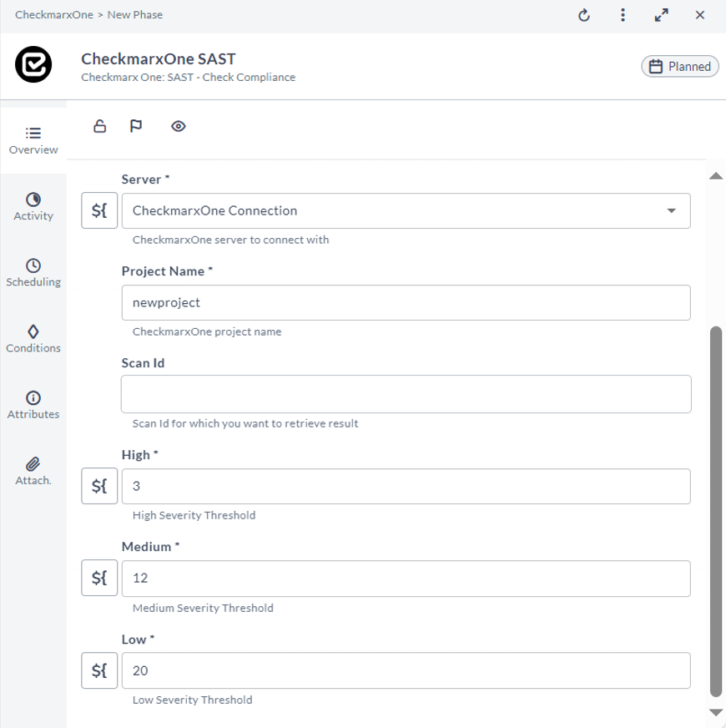This screenshot has width=726, height=728.
Task: Click the refresh icon in header
Action: 584,15
